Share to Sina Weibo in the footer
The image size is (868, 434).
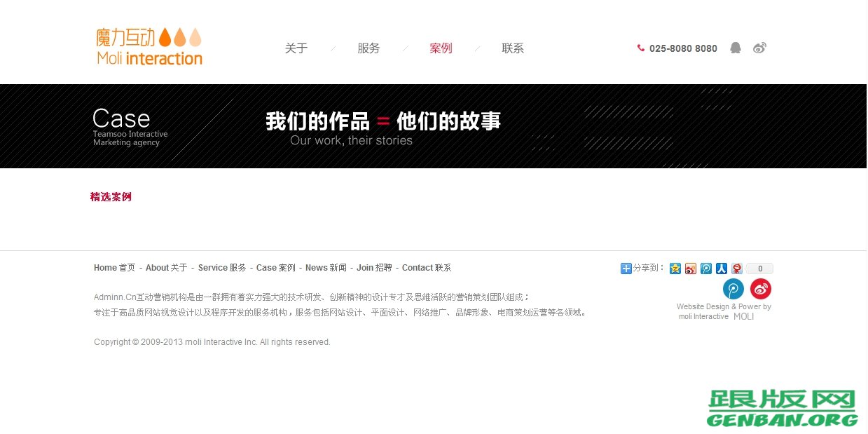coord(689,269)
